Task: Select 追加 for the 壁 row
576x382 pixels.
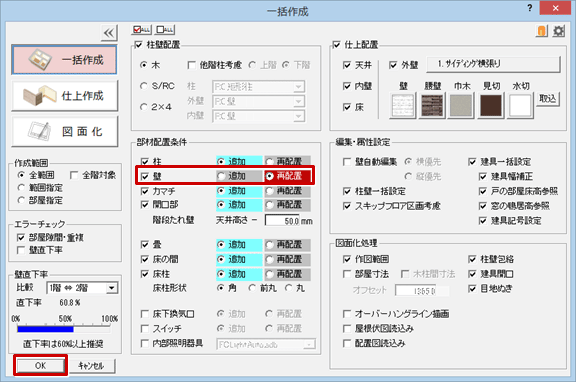Action: (221, 176)
